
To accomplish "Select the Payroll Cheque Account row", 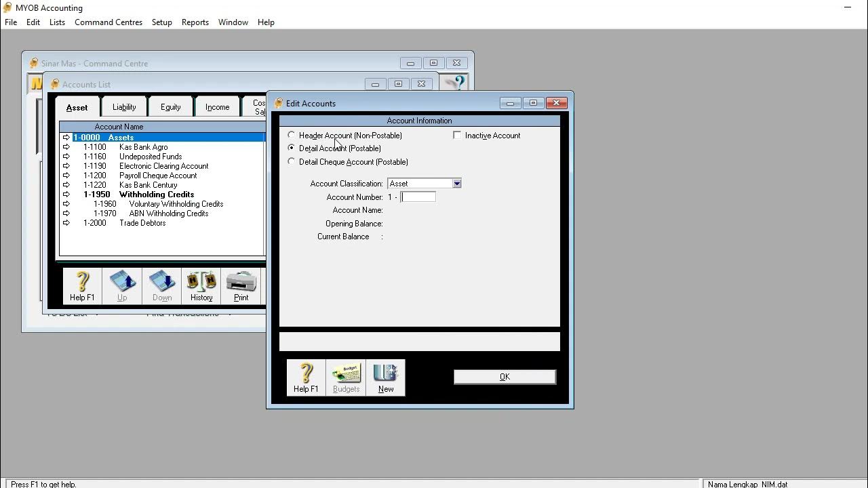I will 163,176.
